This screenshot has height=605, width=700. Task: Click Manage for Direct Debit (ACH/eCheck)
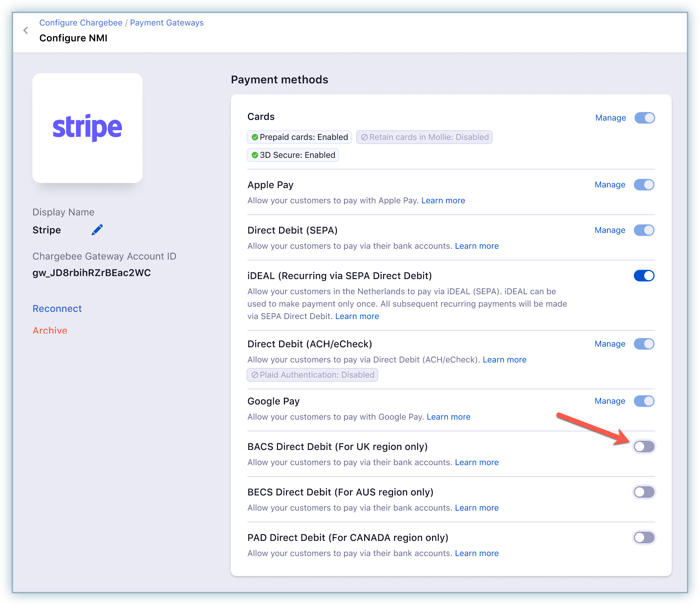coord(610,344)
